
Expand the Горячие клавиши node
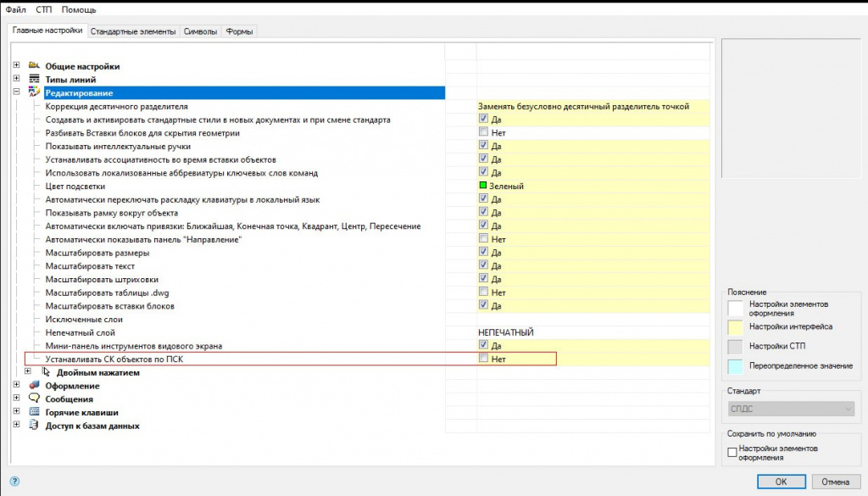point(17,411)
